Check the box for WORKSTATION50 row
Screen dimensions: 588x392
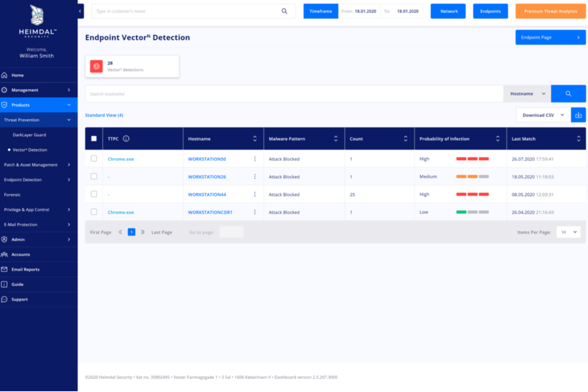pyautogui.click(x=94, y=158)
